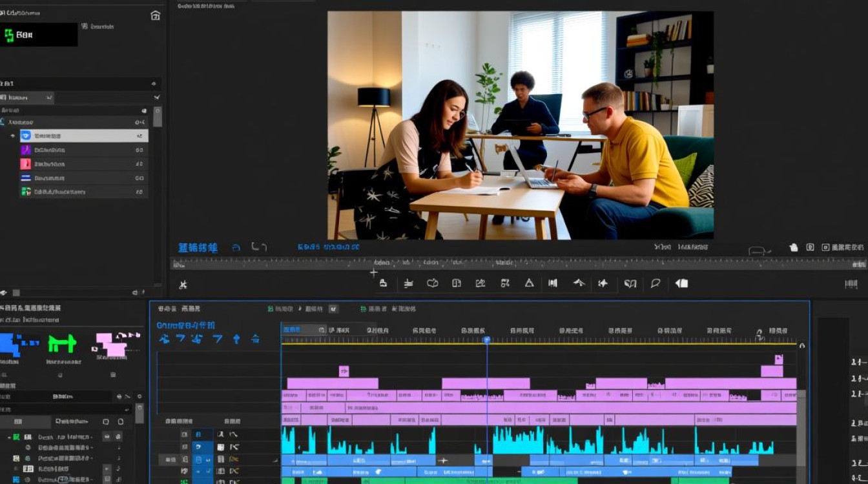This screenshot has height=484, width=868.
Task: Click the split-panel icon in the monitor toolbar
Action: pos(457,283)
